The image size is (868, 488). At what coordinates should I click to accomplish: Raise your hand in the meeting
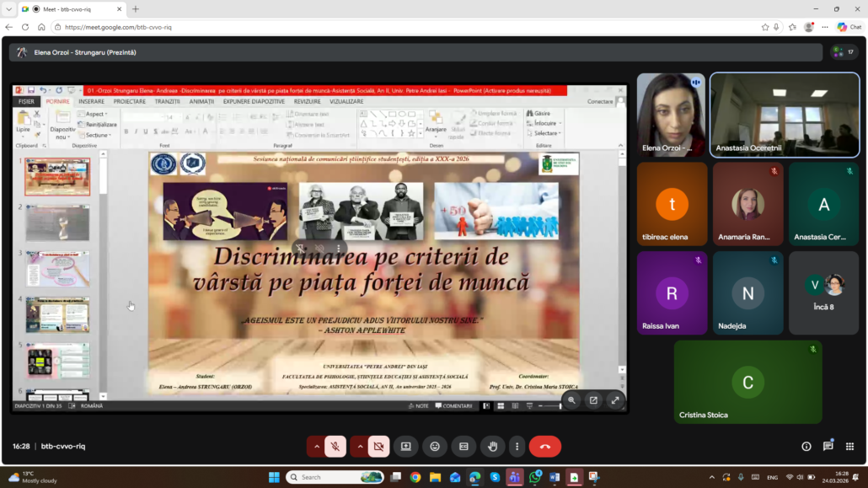point(493,447)
